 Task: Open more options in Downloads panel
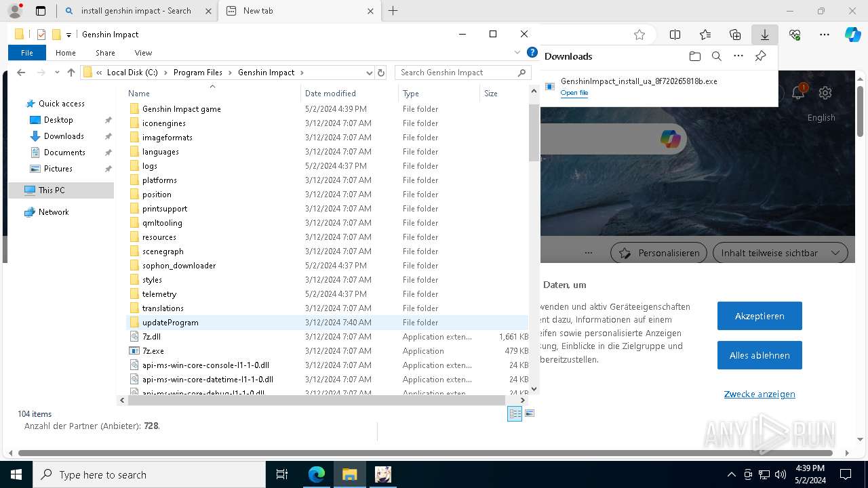point(738,56)
